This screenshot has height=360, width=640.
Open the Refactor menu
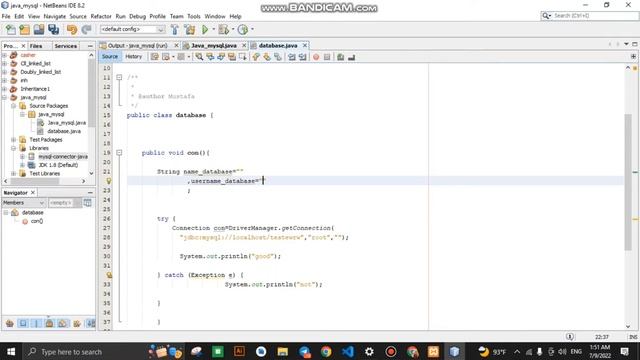coord(101,16)
